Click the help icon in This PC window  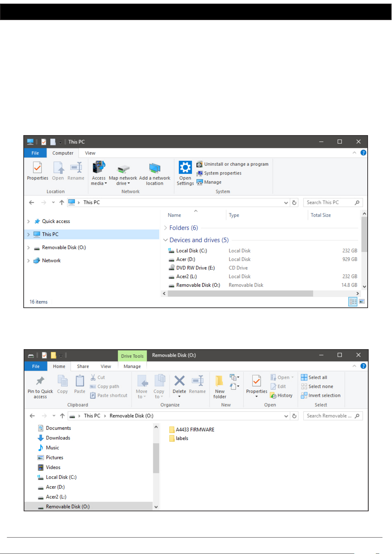(x=363, y=153)
